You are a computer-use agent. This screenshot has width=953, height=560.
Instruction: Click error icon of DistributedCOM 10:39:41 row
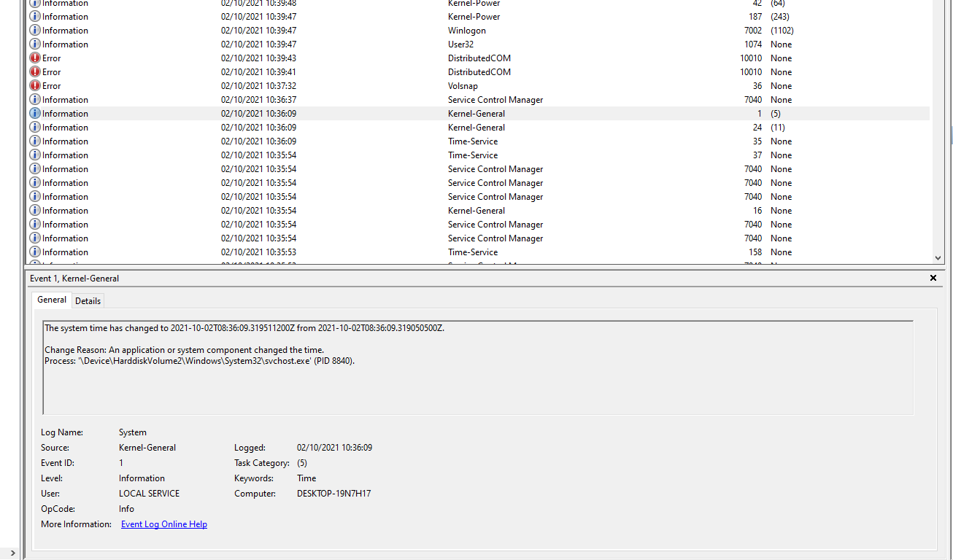point(34,72)
